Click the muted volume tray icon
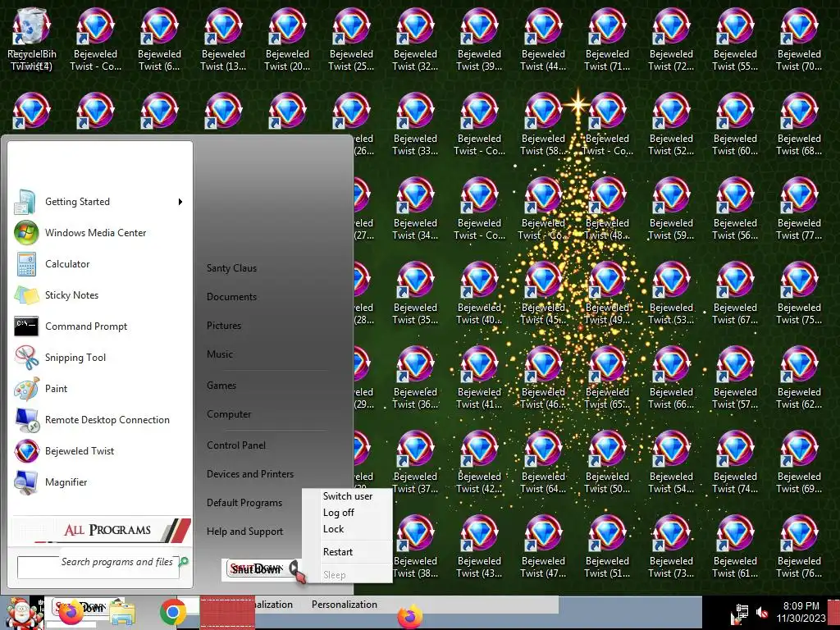840x630 pixels. tap(762, 612)
